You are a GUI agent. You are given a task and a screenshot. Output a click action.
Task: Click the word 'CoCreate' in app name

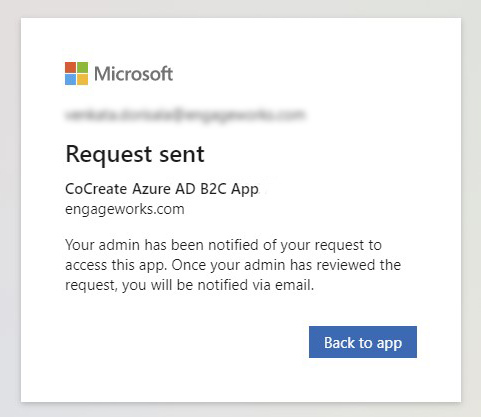pyautogui.click(x=96, y=189)
